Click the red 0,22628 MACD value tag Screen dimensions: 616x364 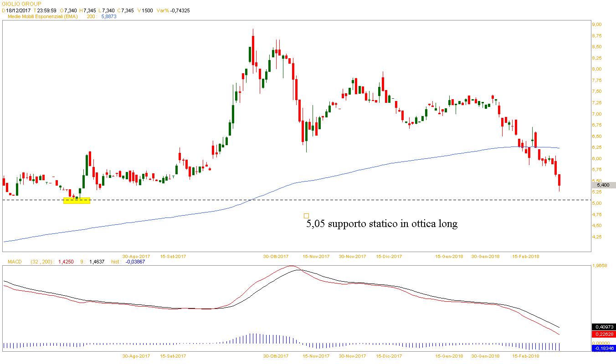603,334
